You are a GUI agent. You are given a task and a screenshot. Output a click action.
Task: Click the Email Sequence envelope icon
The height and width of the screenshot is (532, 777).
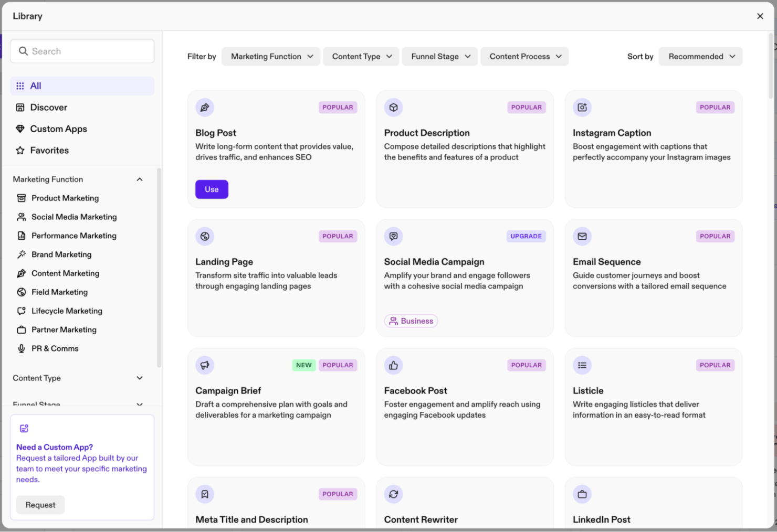click(x=582, y=236)
